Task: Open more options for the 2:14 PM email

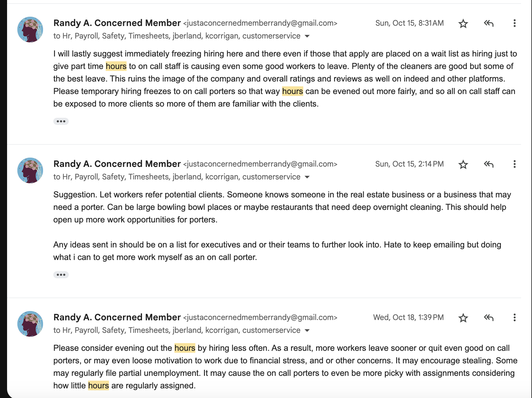Action: pyautogui.click(x=514, y=164)
